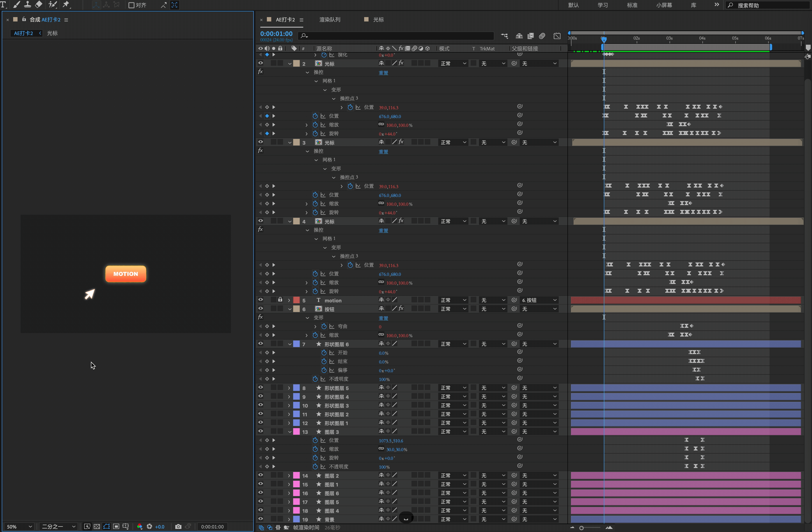Select the Clone Stamp tool

click(27, 4)
